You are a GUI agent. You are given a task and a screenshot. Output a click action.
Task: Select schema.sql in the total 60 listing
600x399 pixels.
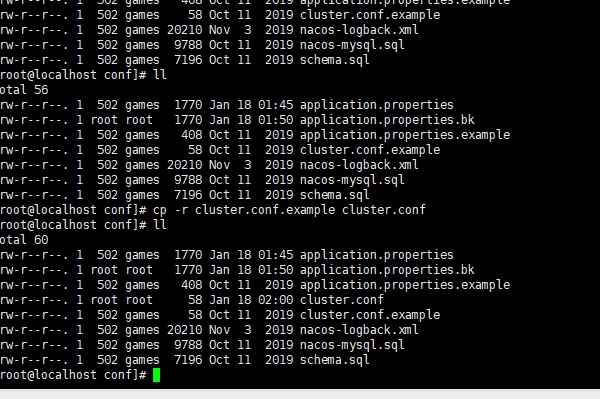tap(335, 360)
